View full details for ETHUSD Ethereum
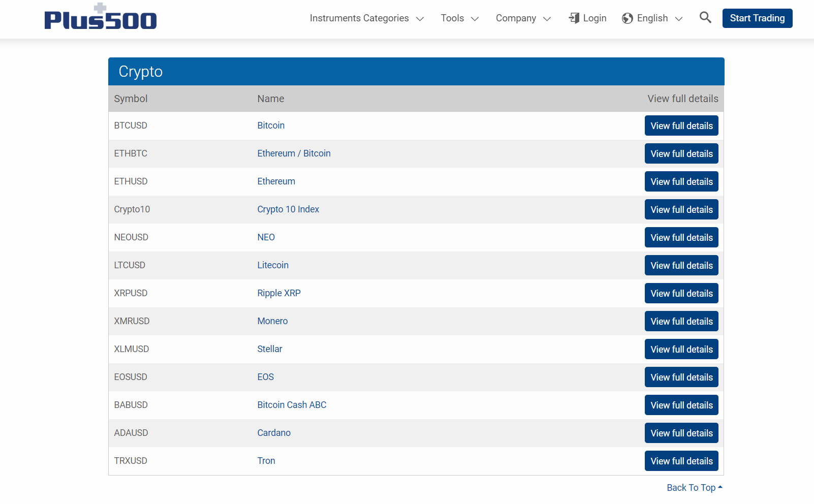 [681, 181]
